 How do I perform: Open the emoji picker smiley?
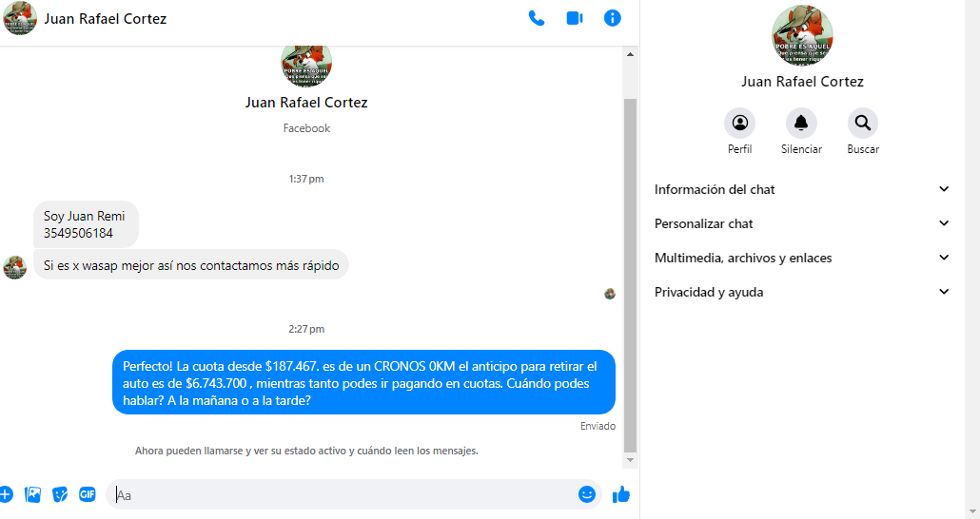point(587,494)
